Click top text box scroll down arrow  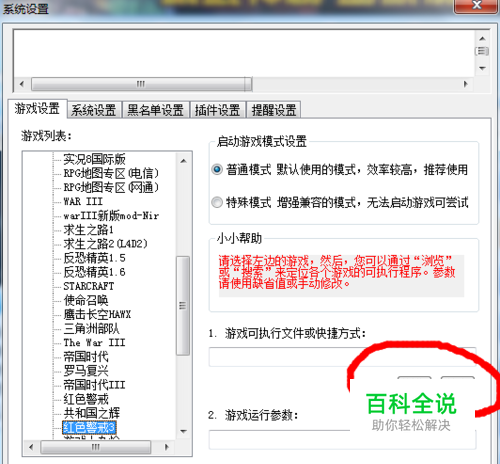pyautogui.click(x=482, y=68)
